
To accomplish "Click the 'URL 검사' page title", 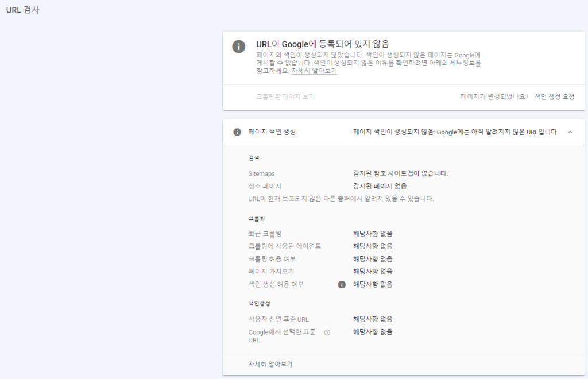I will (24, 9).
